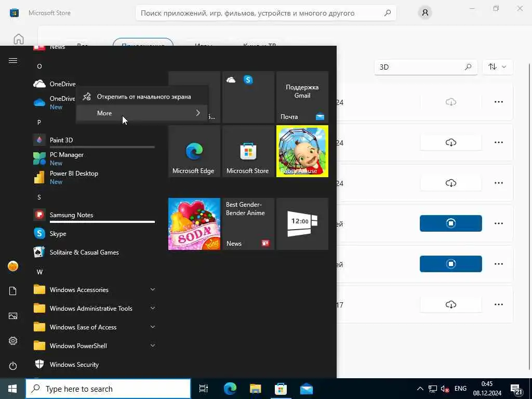
Task: Open the Microsoft Edge tile
Action: pos(194,151)
